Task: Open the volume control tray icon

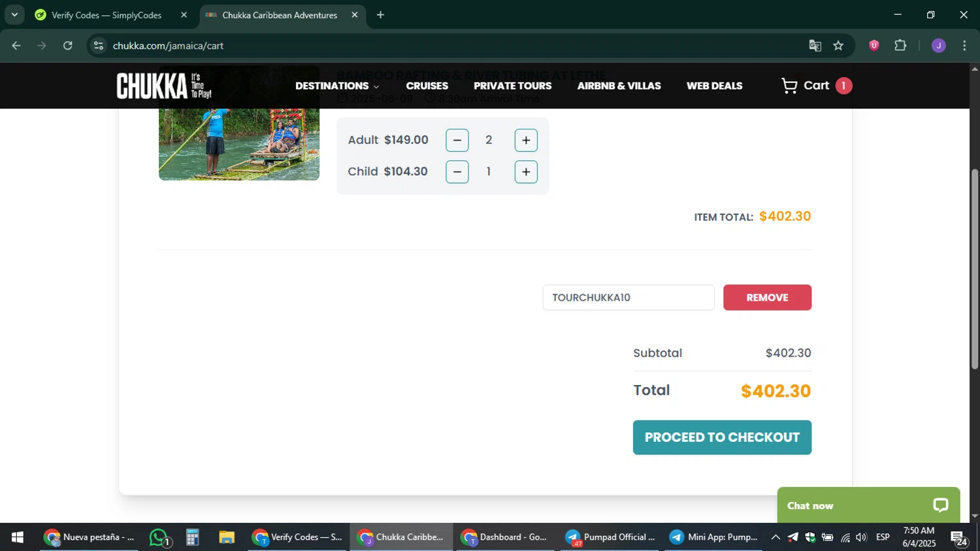Action: click(861, 537)
